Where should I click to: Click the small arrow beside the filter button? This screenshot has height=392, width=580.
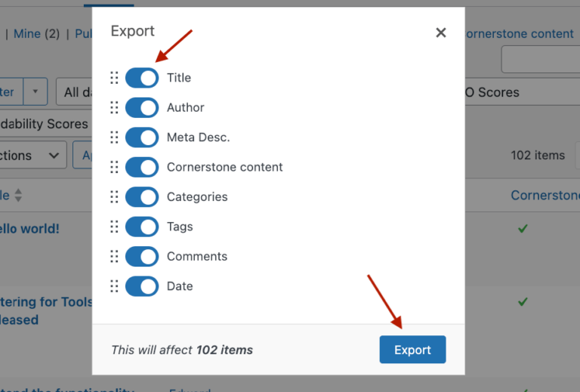click(x=35, y=91)
